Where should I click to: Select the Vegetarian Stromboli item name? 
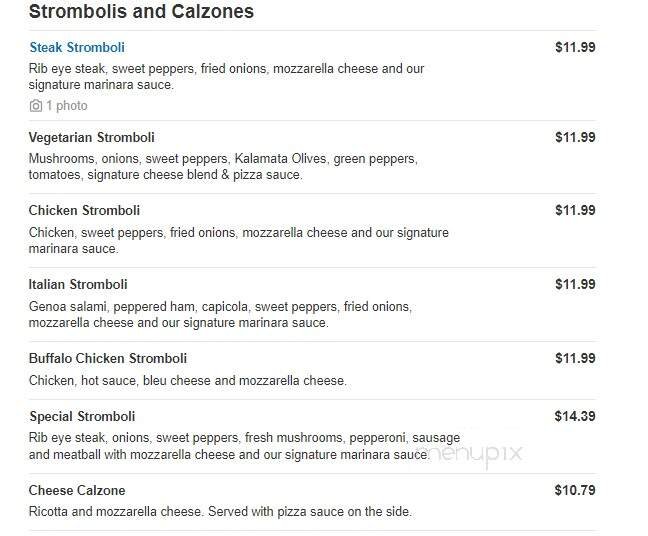[x=92, y=137]
